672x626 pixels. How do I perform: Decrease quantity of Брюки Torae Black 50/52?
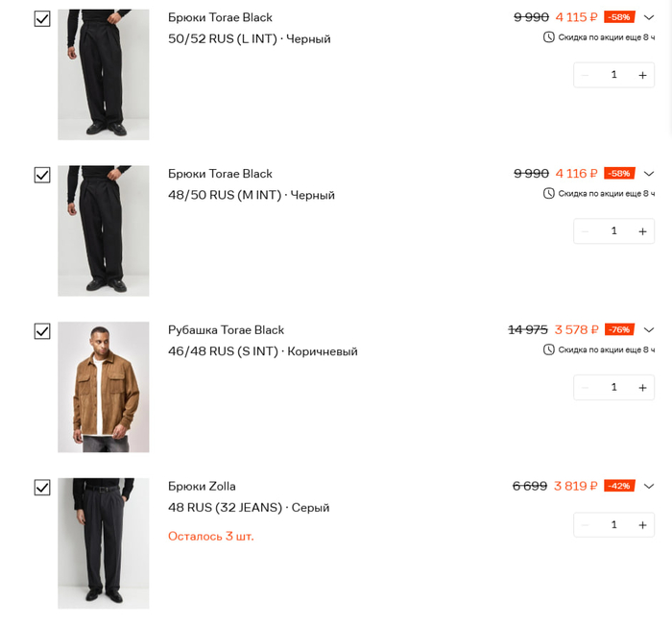click(585, 75)
